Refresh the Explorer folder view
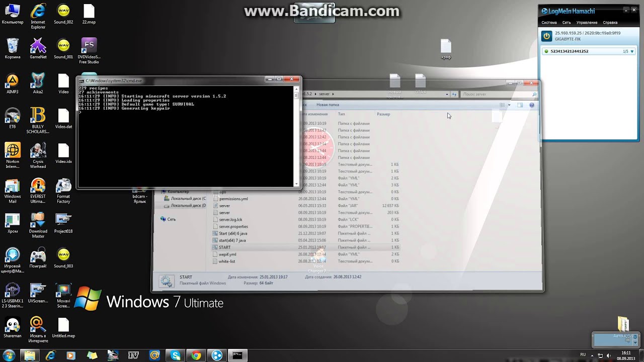 (454, 94)
